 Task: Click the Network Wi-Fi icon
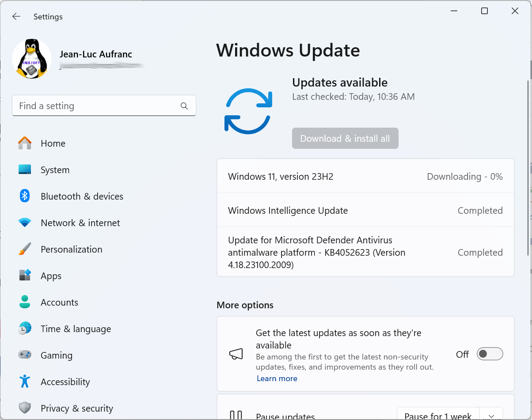25,223
